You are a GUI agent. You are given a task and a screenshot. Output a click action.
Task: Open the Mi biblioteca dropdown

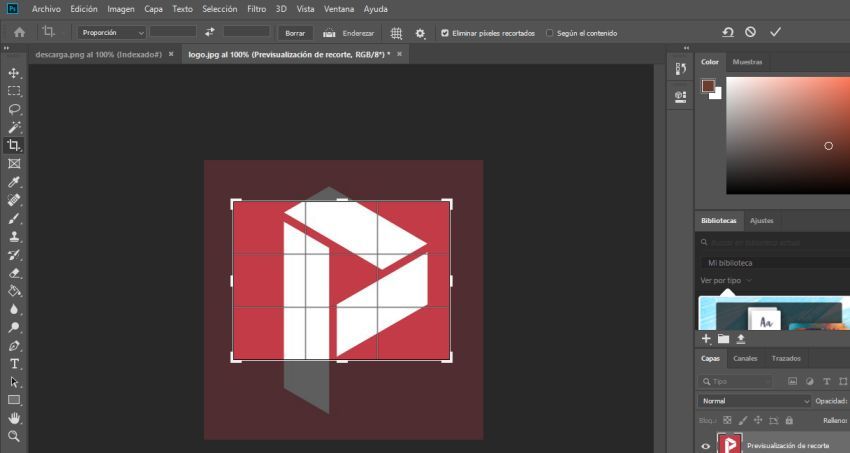775,263
